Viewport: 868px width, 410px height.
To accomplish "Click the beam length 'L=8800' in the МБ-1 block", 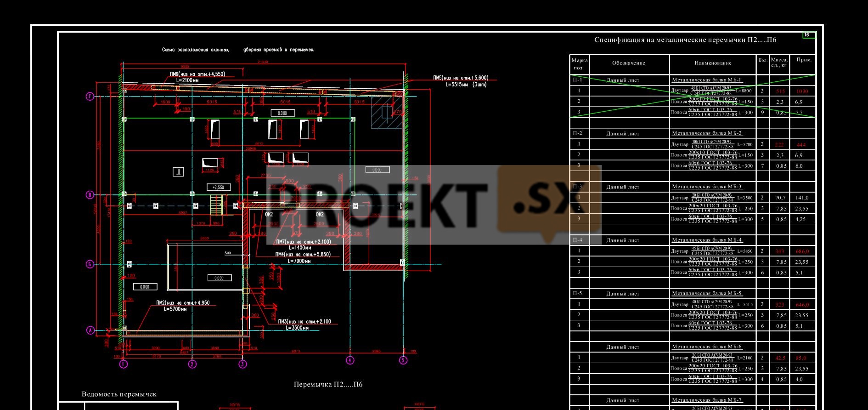I will coord(745,91).
